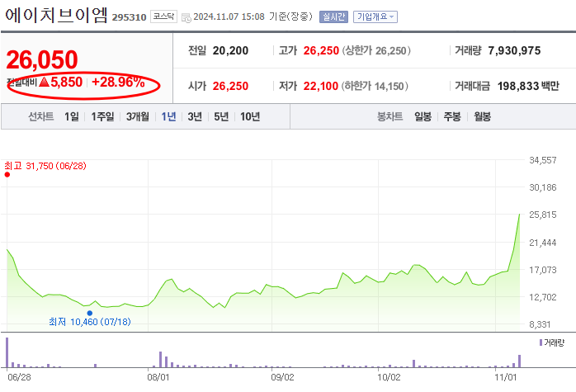Click the 저가 value 22,100
This screenshot has height=392, width=576.
pos(321,87)
